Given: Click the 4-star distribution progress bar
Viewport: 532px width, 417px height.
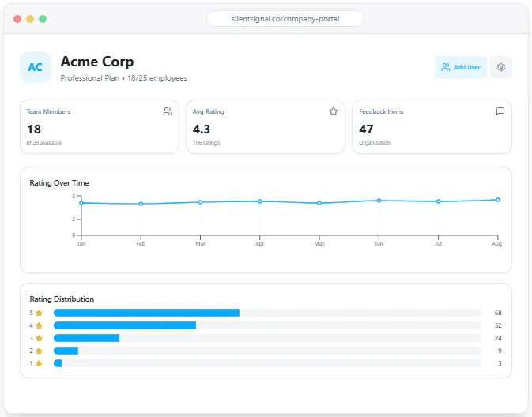Looking at the screenshot, I should pos(267,325).
